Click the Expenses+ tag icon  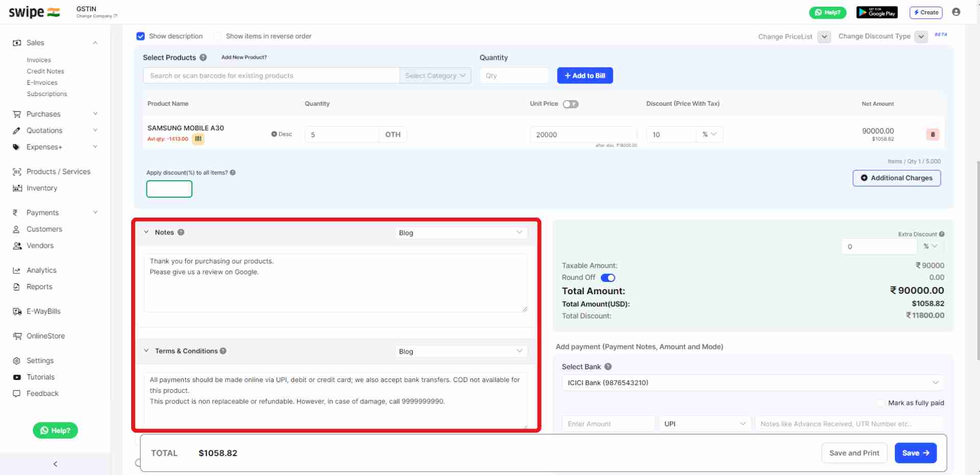(17, 147)
